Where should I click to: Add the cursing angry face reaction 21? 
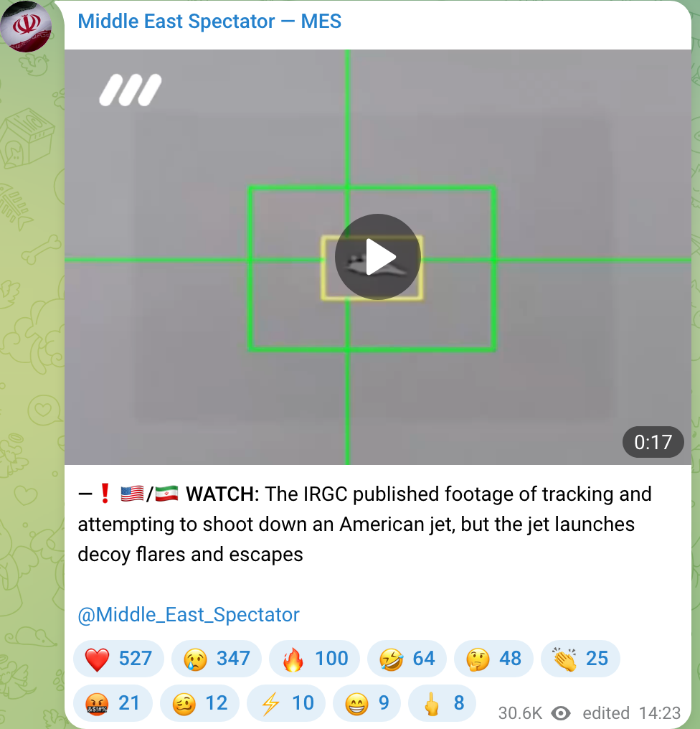pyautogui.click(x=113, y=703)
